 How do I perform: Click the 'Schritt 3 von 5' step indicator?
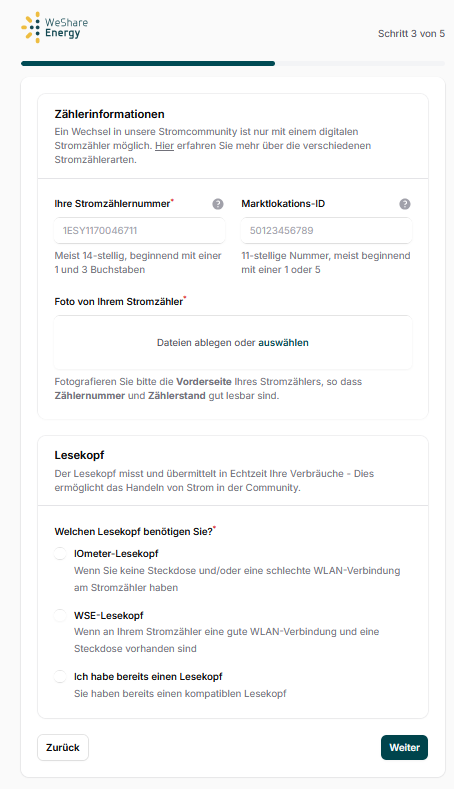[x=411, y=34]
